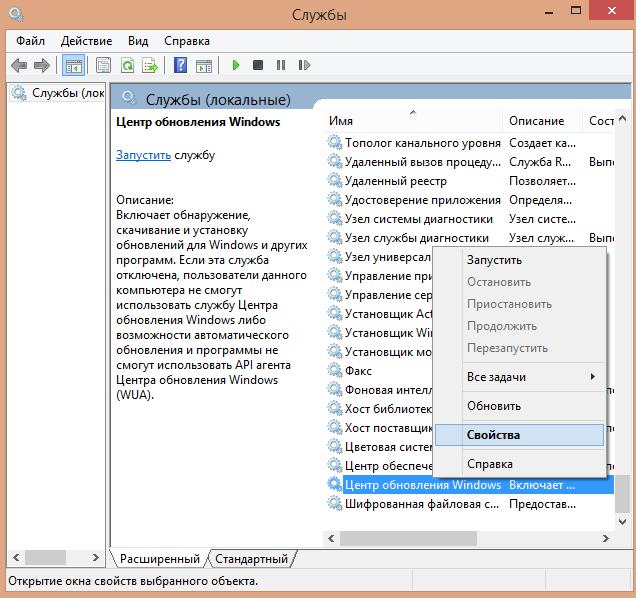Click the tree pane scroll-left arrow
This screenshot has width=636, height=598.
16,558
